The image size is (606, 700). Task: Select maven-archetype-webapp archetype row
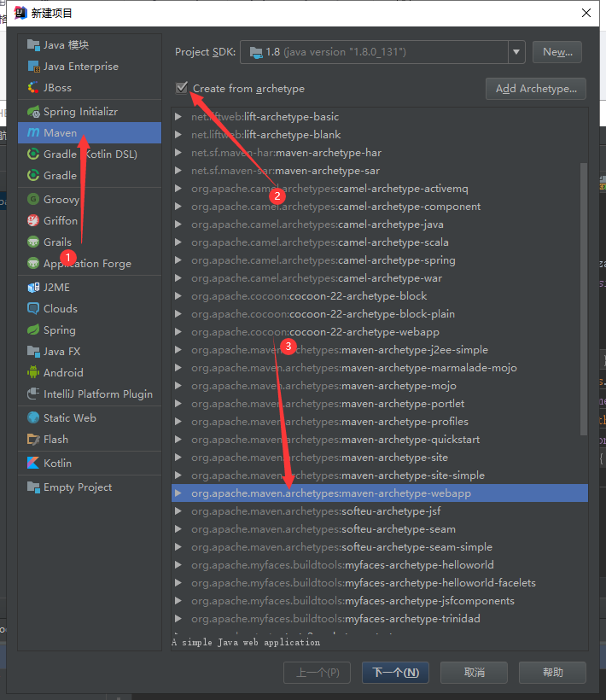(380, 493)
